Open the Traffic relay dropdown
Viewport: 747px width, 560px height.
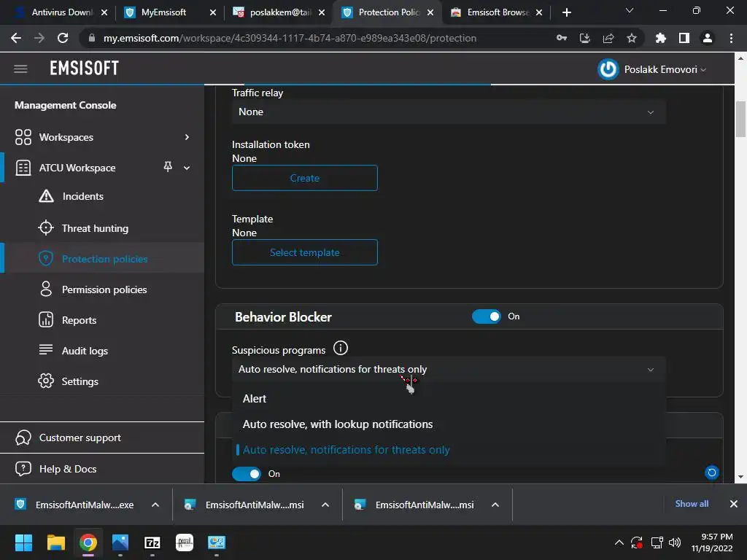(x=449, y=112)
